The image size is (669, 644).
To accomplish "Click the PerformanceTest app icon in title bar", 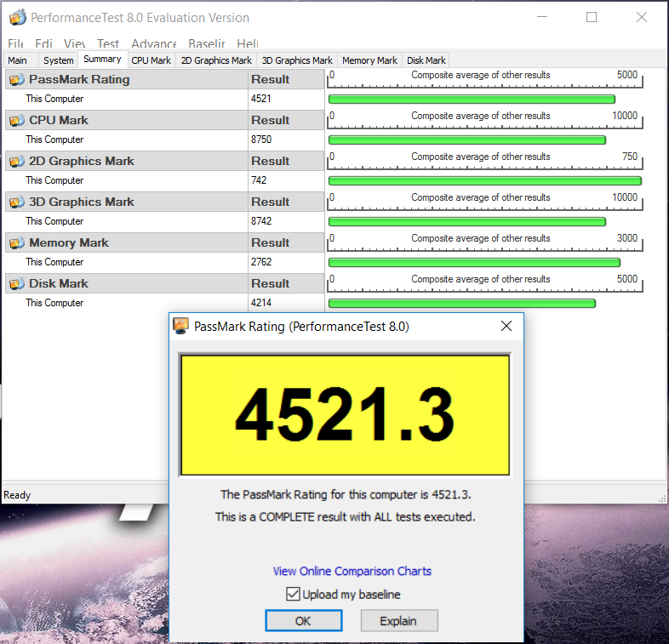I will click(17, 18).
